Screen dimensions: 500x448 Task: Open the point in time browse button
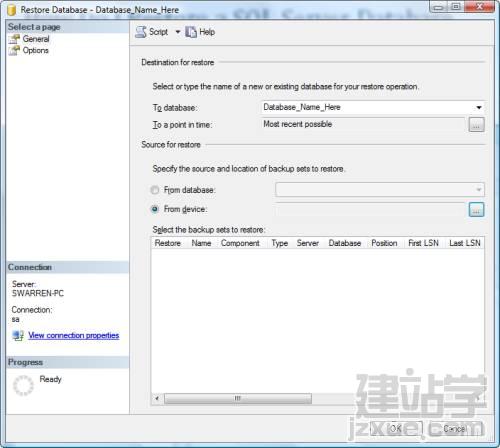[x=476, y=125]
